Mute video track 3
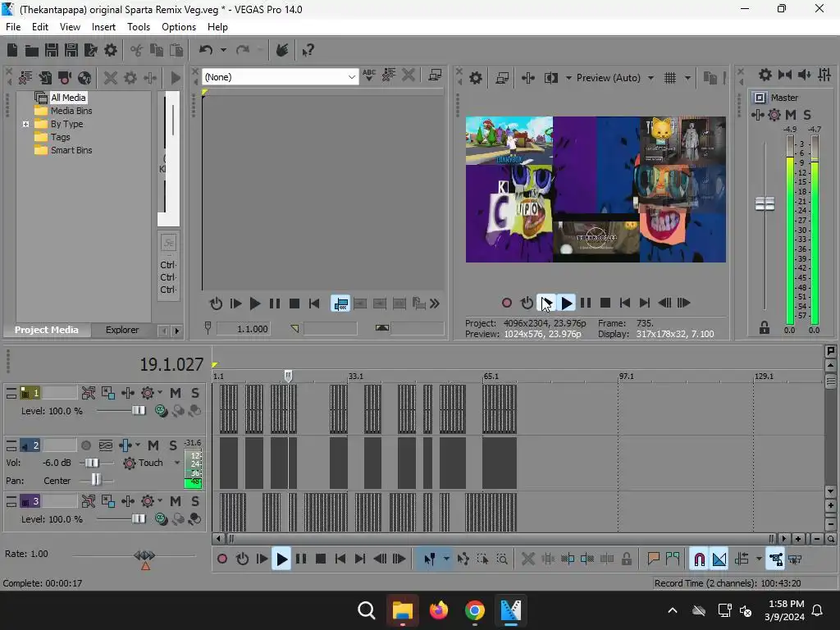840x630 pixels. click(176, 501)
